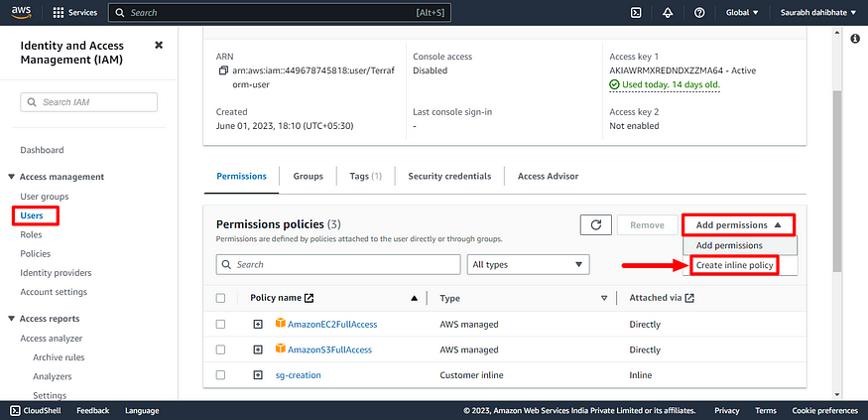This screenshot has width=868, height=420.
Task: Check the AmazonEC2FullAccess row checkbox
Action: [221, 324]
